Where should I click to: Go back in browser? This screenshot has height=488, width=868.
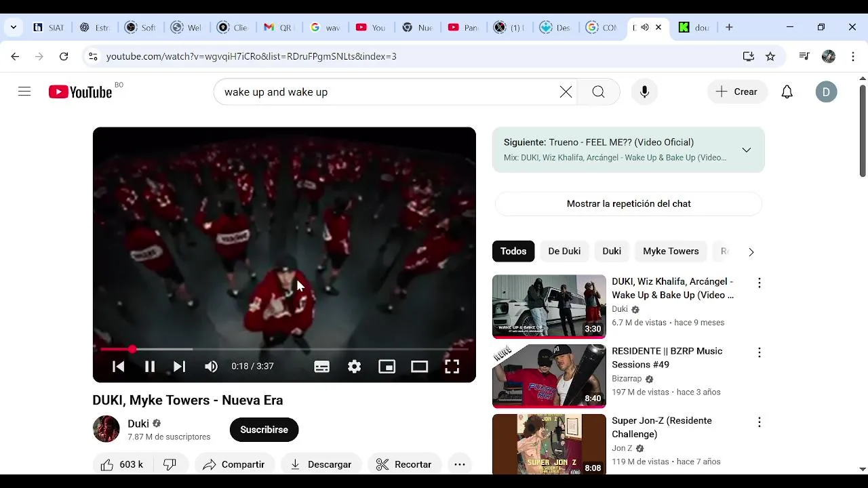[15, 56]
